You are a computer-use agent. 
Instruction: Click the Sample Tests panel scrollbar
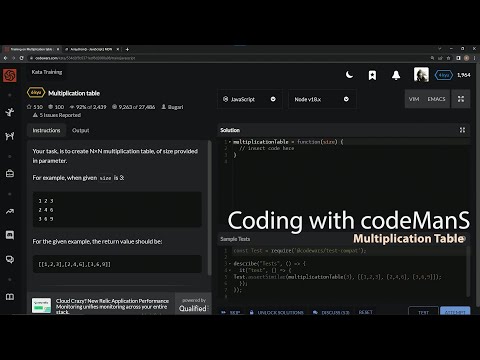468,272
